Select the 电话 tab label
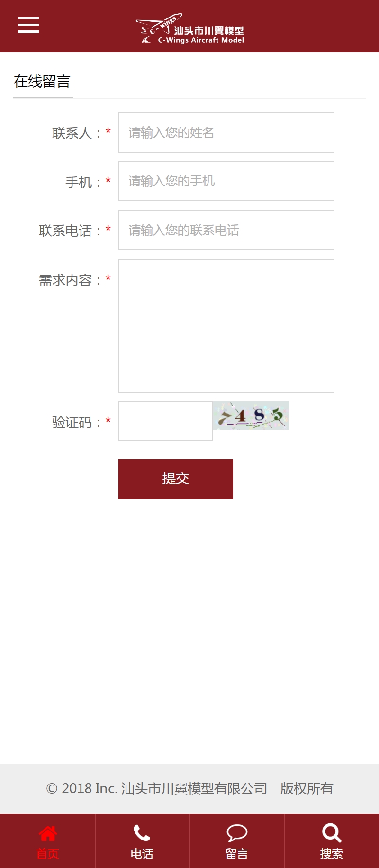 tap(142, 854)
